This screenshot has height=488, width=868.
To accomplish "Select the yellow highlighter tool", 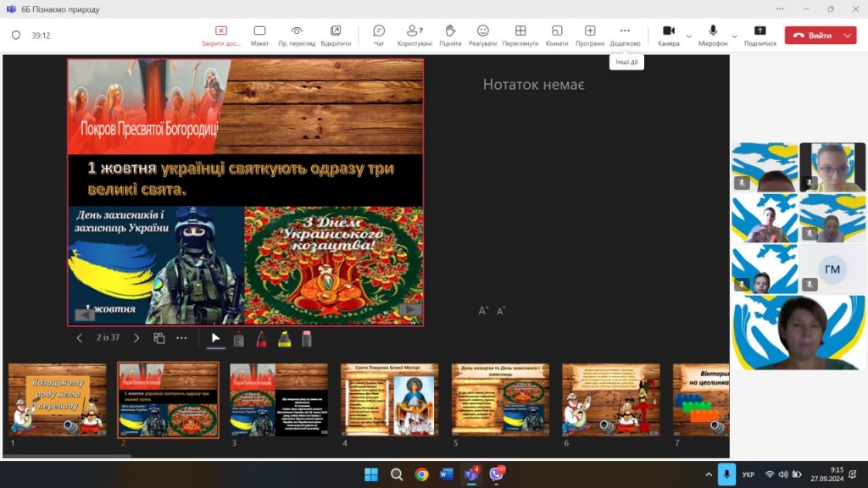I will pos(285,339).
